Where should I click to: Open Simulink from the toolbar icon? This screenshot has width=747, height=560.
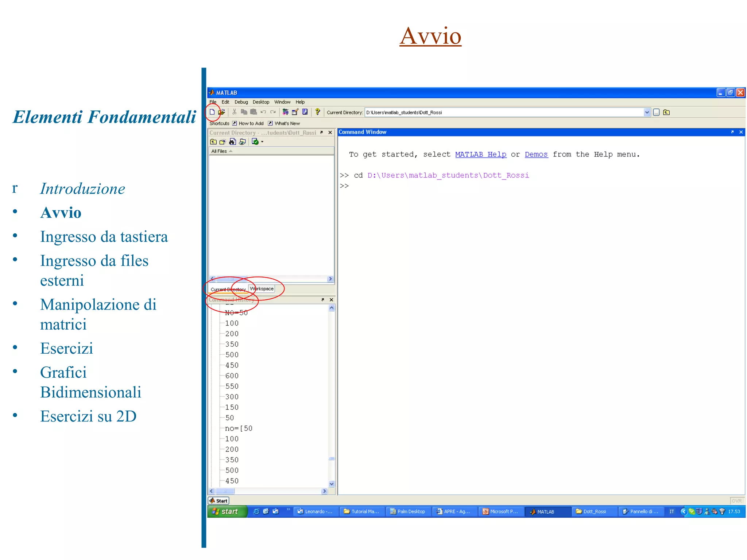point(286,112)
